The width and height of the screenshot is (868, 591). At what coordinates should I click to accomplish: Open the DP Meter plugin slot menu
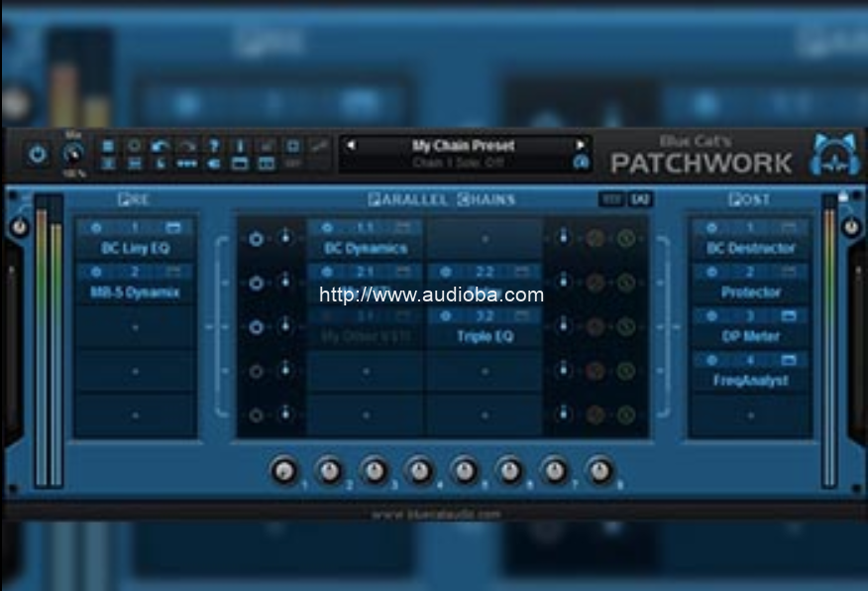tap(751, 336)
